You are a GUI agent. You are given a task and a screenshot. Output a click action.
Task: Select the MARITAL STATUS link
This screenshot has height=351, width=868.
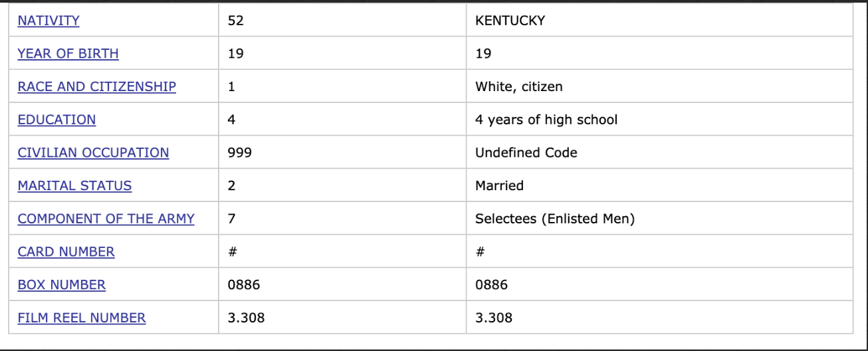[x=74, y=186]
